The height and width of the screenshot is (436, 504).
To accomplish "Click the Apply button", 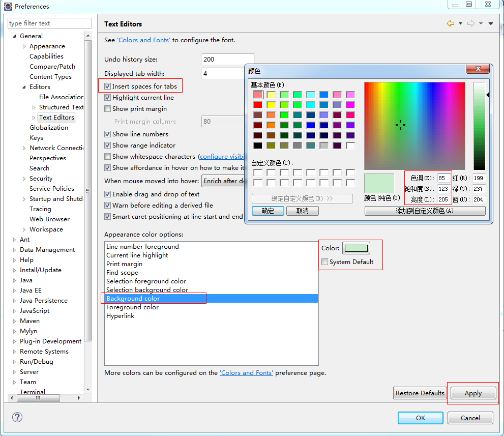I will pyautogui.click(x=473, y=393).
